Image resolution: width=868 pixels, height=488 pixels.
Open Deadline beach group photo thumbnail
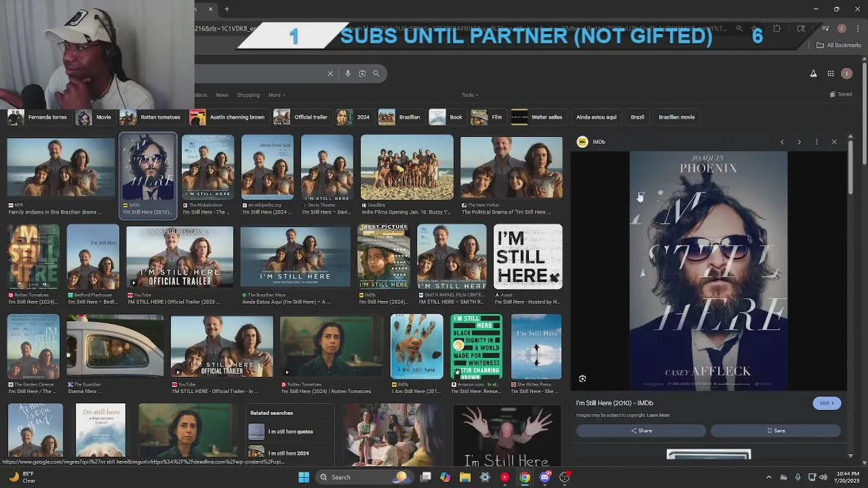pyautogui.click(x=407, y=167)
